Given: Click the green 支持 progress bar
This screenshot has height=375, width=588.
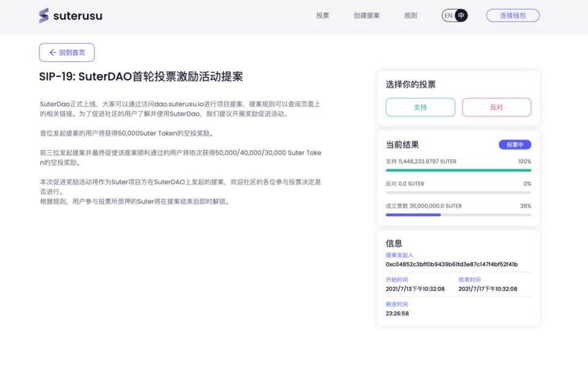Looking at the screenshot, I should click(x=458, y=170).
